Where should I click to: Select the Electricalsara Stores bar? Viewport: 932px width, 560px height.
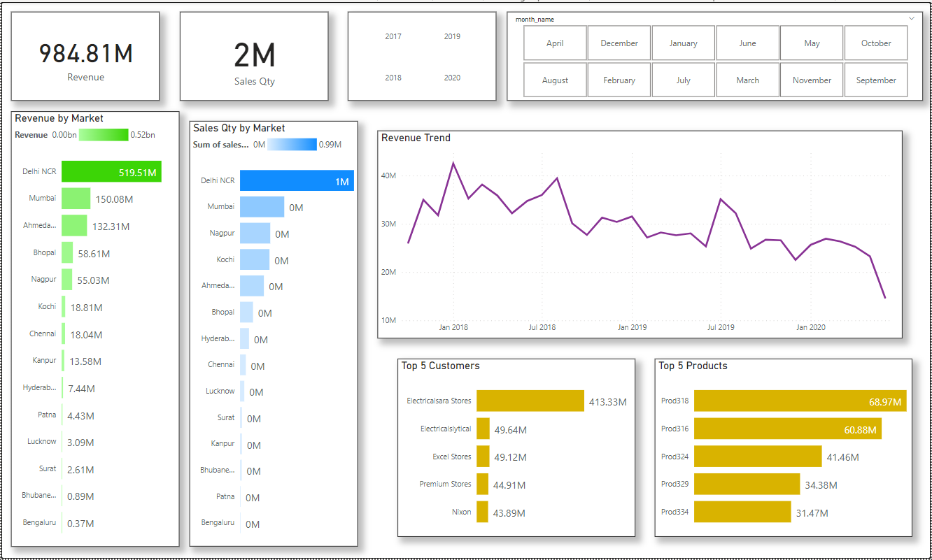point(528,401)
